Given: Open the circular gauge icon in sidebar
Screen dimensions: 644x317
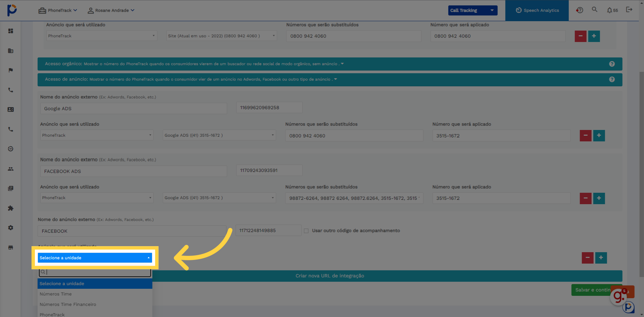Looking at the screenshot, I should point(11,149).
